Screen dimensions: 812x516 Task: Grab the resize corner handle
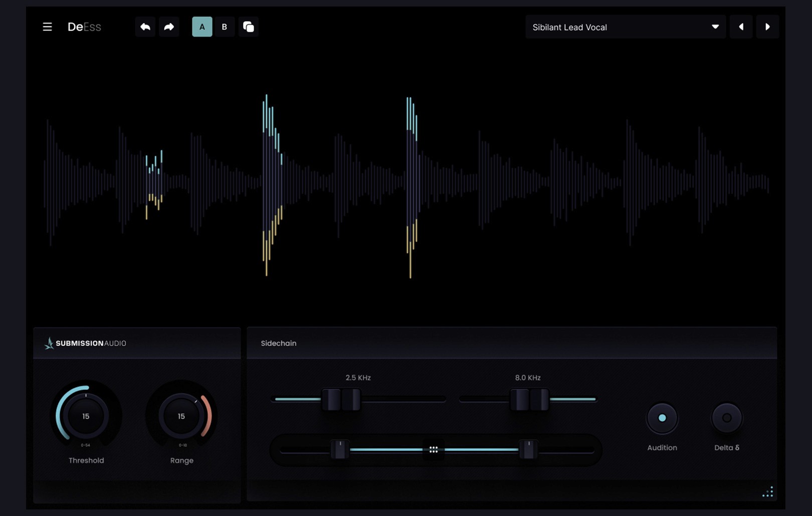768,492
